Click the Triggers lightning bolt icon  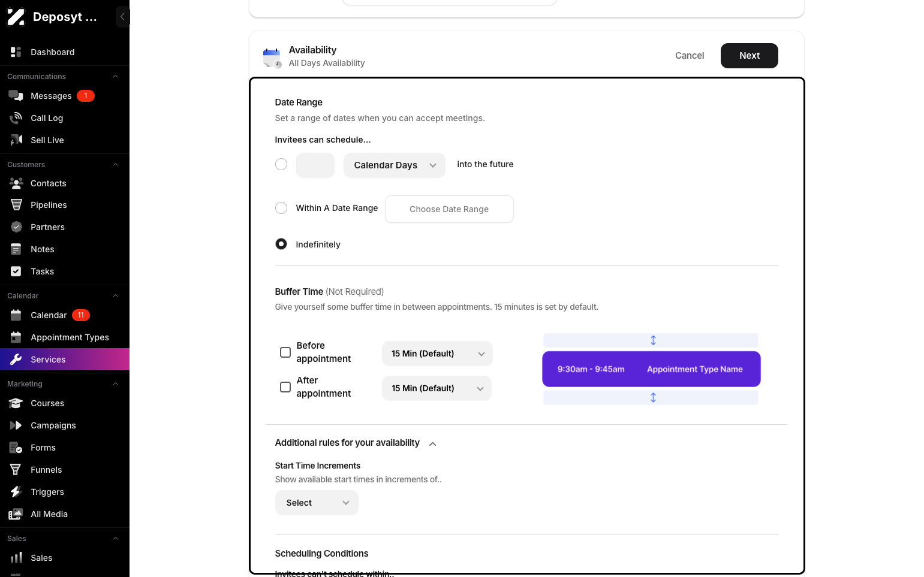point(16,492)
